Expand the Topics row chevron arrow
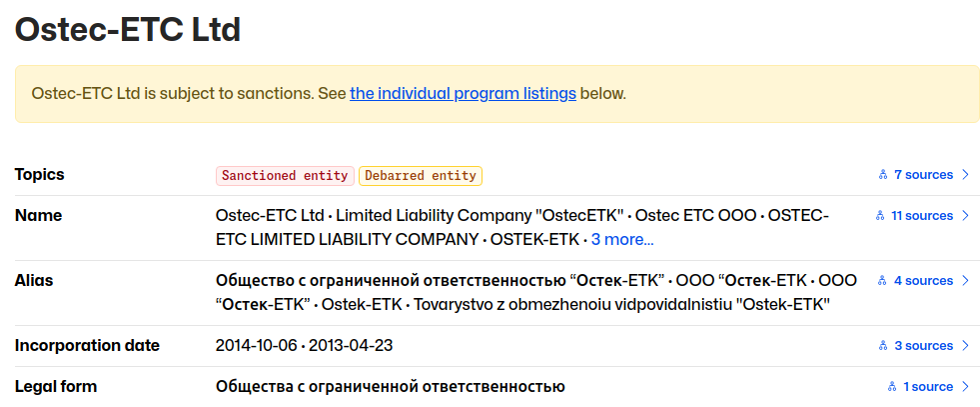 [965, 175]
